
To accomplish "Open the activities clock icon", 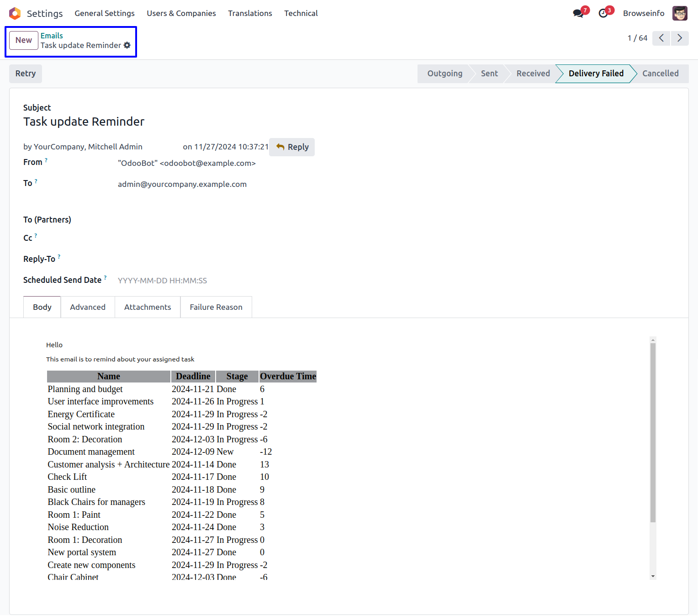I will tap(603, 13).
